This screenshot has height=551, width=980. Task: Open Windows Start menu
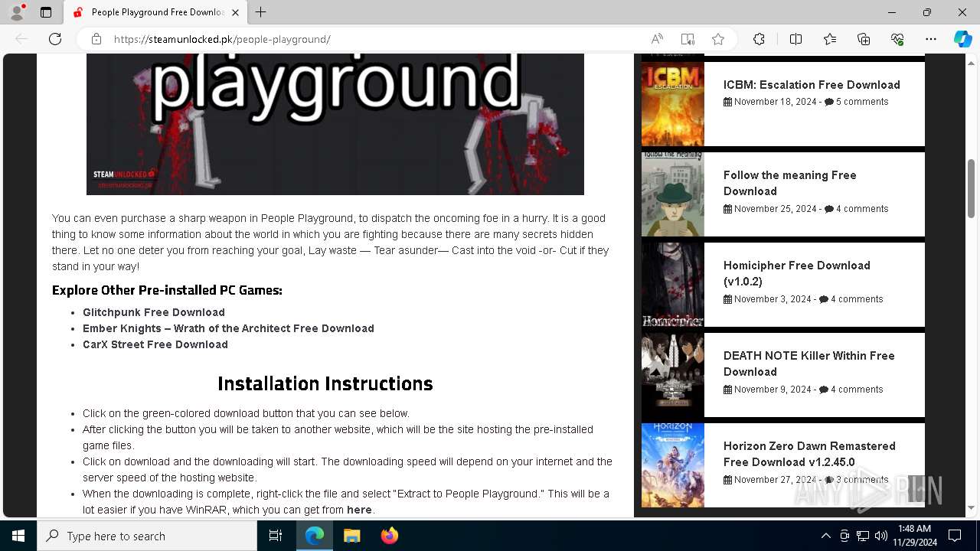pyautogui.click(x=18, y=536)
